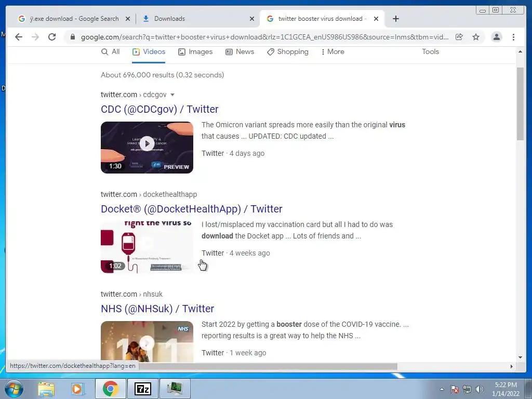Click 'twitter.com › nhsuk' breadcrumb text
Viewport: 532px width, 399px height.
click(x=131, y=294)
